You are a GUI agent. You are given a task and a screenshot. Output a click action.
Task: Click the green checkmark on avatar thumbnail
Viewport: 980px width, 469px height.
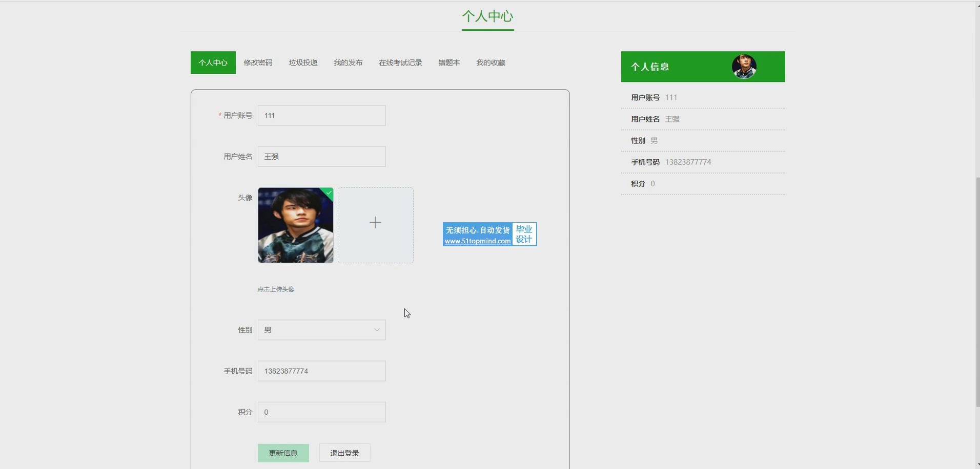click(329, 193)
